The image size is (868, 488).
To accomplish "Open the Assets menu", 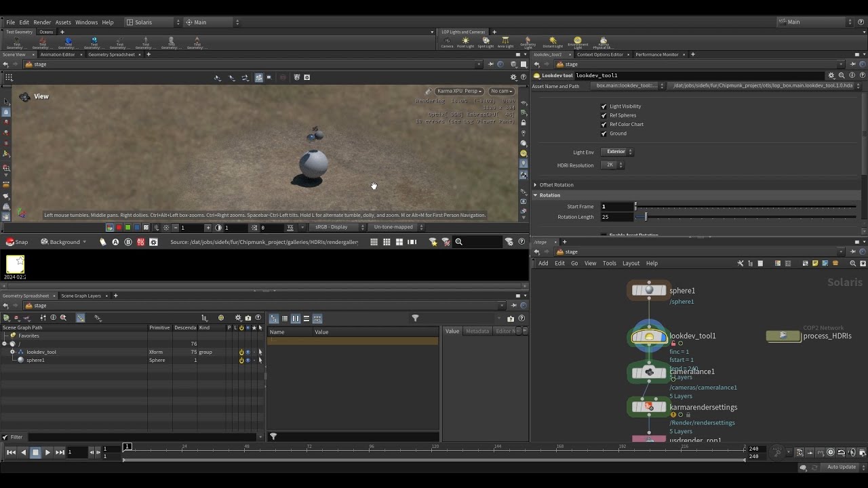I will tap(63, 22).
